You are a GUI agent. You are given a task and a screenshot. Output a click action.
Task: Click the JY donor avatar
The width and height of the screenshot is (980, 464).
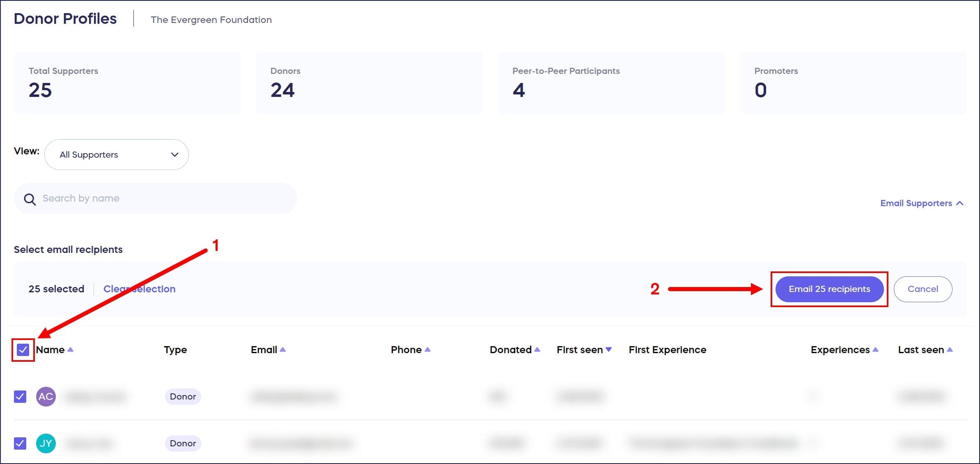[x=46, y=443]
